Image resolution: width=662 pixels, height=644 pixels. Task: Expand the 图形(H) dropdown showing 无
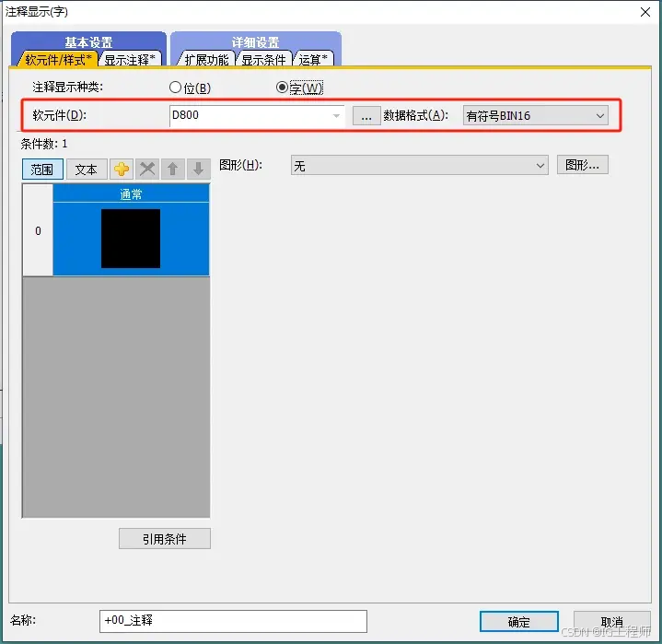click(419, 165)
